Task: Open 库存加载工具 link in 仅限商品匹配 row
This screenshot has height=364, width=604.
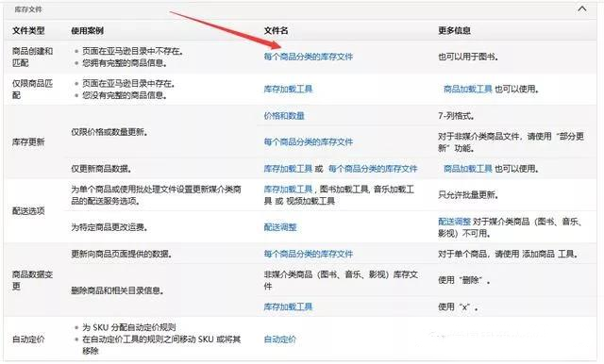Action: 288,90
